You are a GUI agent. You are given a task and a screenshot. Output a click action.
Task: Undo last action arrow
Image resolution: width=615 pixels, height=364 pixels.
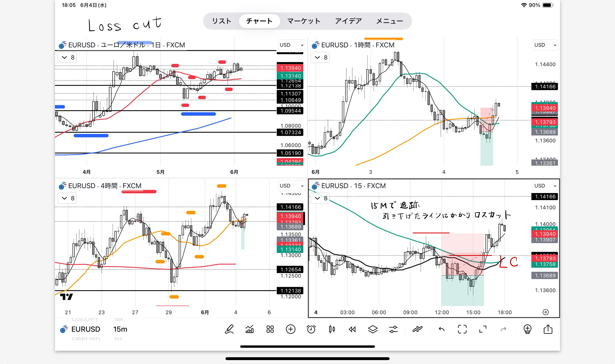[441, 329]
